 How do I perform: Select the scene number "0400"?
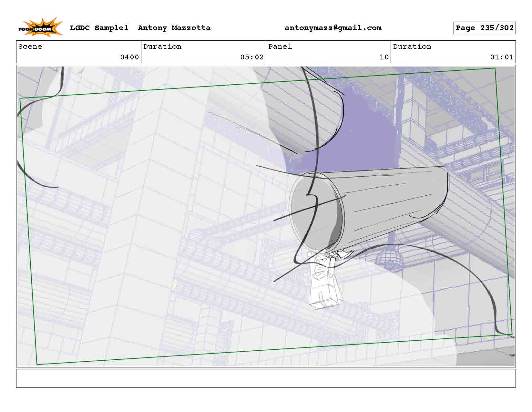(x=130, y=57)
